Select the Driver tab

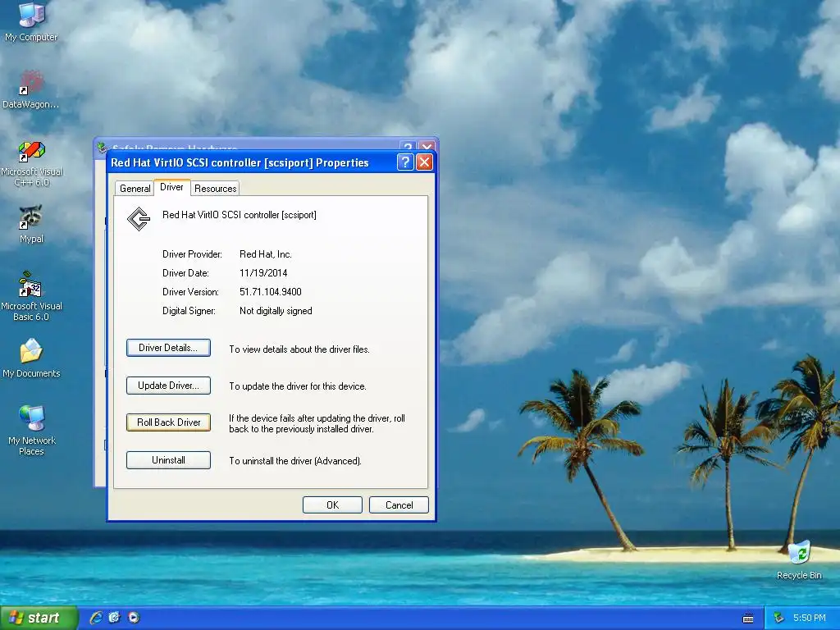(172, 187)
